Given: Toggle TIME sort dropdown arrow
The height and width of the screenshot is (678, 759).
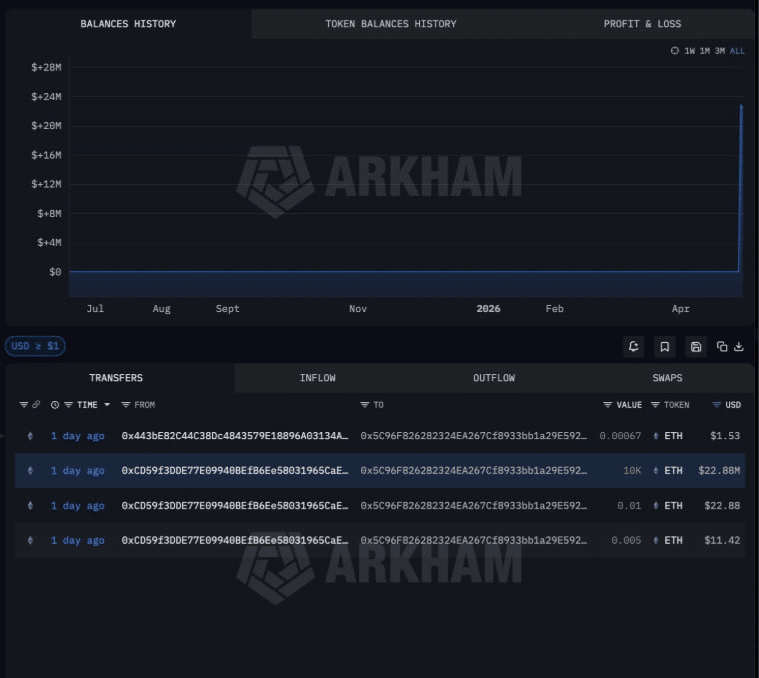Looking at the screenshot, I should (107, 405).
